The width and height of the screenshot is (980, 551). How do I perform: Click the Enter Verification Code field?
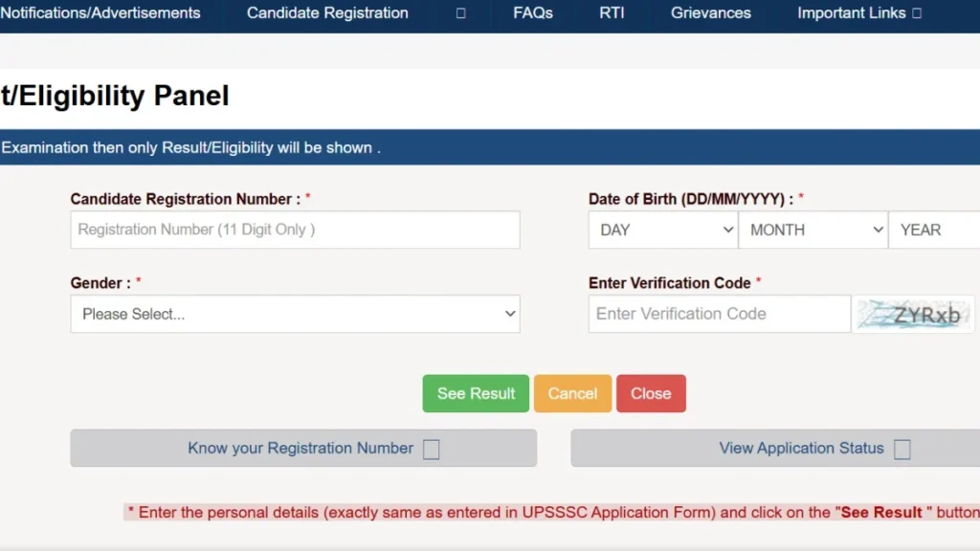pos(718,314)
